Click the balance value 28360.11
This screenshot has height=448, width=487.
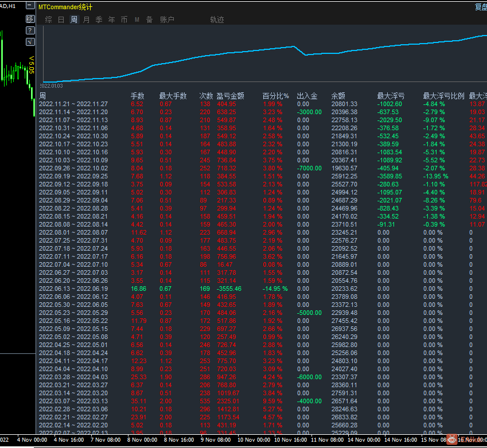point(344,385)
